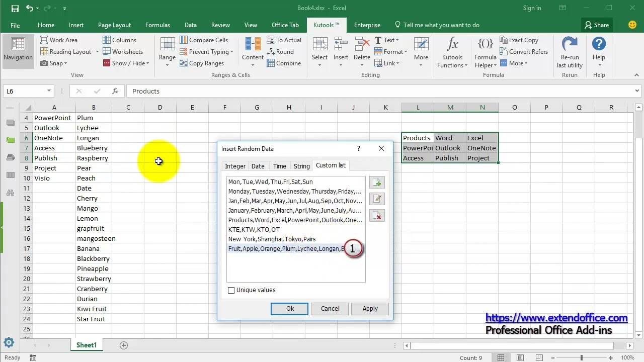Click the cell containing mangosteen

[x=94, y=238]
